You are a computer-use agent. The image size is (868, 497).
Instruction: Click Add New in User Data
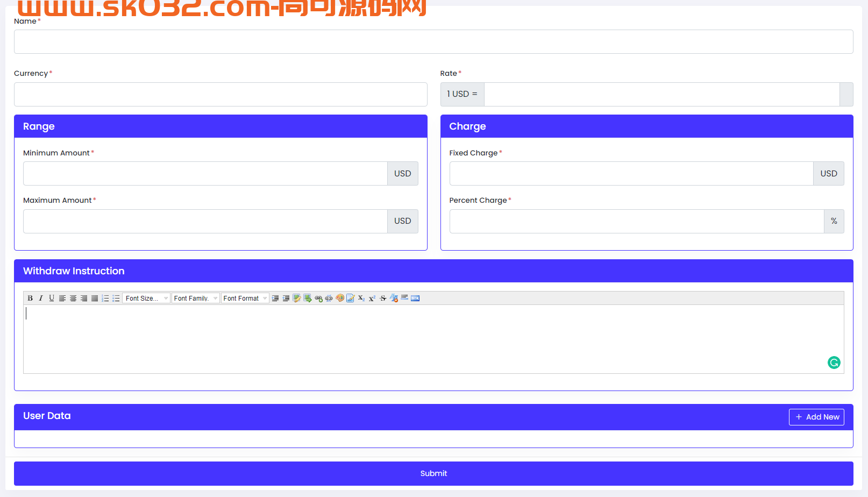pos(816,417)
